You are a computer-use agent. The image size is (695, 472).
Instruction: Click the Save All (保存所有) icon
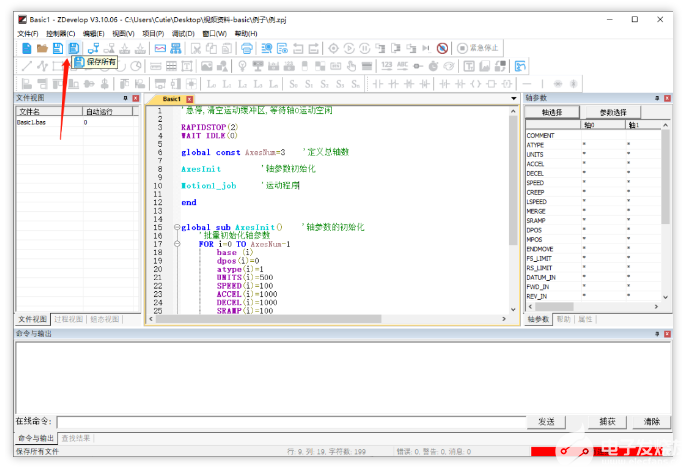tap(74, 48)
